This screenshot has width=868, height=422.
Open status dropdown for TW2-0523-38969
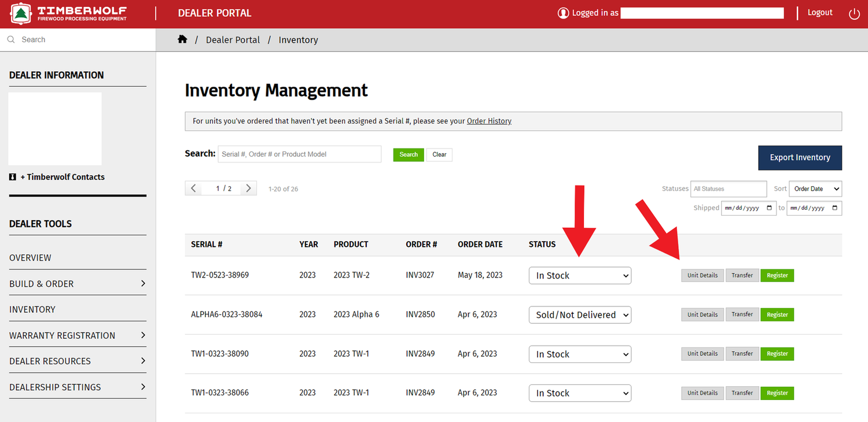pos(580,276)
